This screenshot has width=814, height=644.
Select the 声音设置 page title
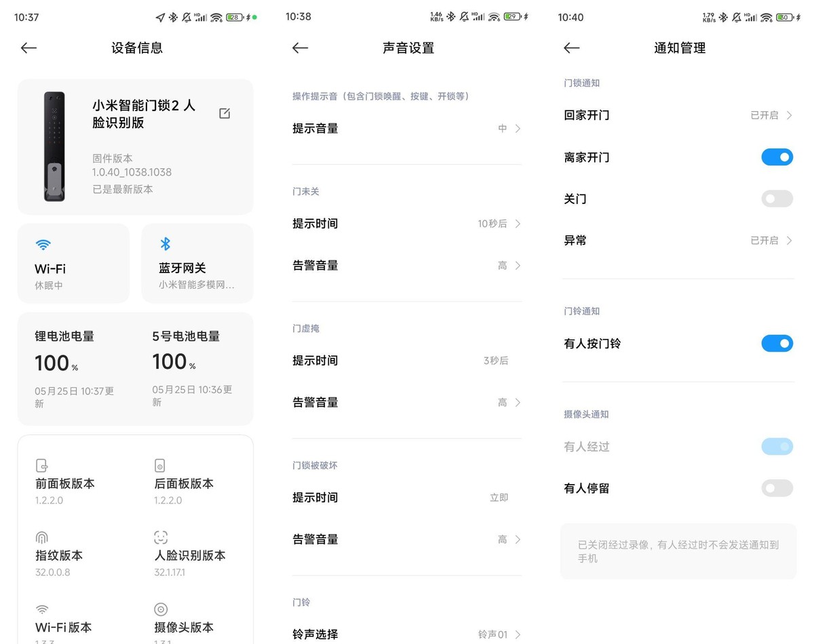408,48
